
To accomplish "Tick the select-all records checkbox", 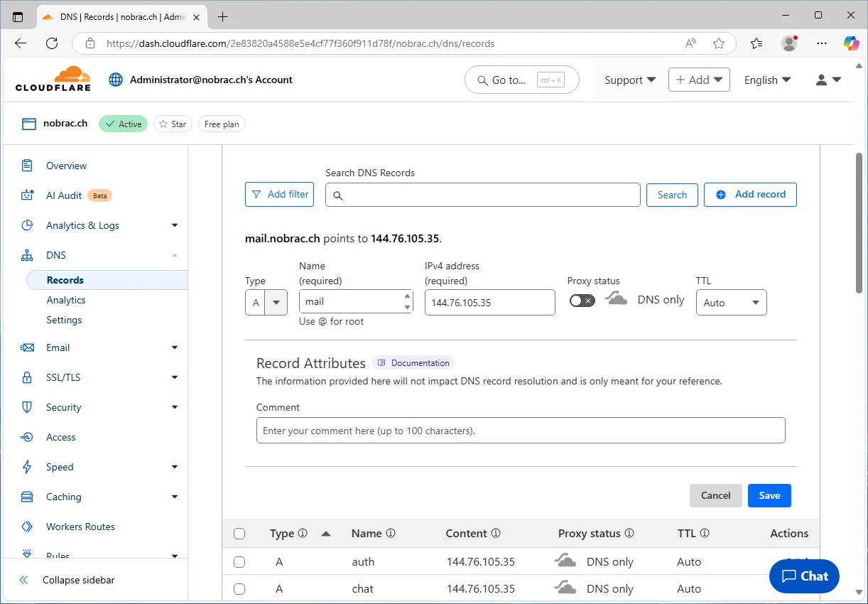I will click(239, 534).
